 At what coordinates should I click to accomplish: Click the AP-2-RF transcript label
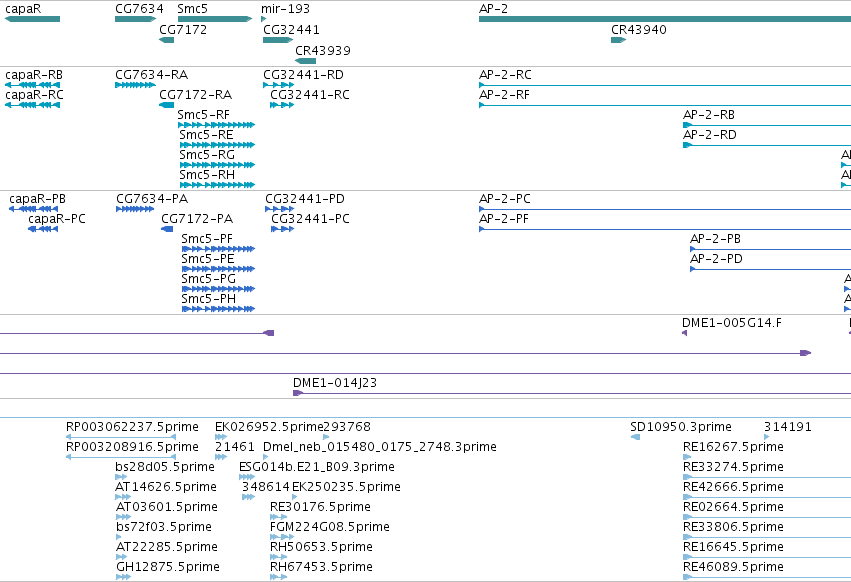tap(504, 94)
